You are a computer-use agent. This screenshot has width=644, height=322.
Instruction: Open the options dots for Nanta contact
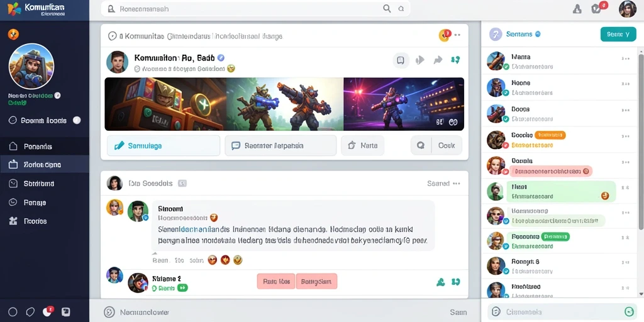click(626, 58)
